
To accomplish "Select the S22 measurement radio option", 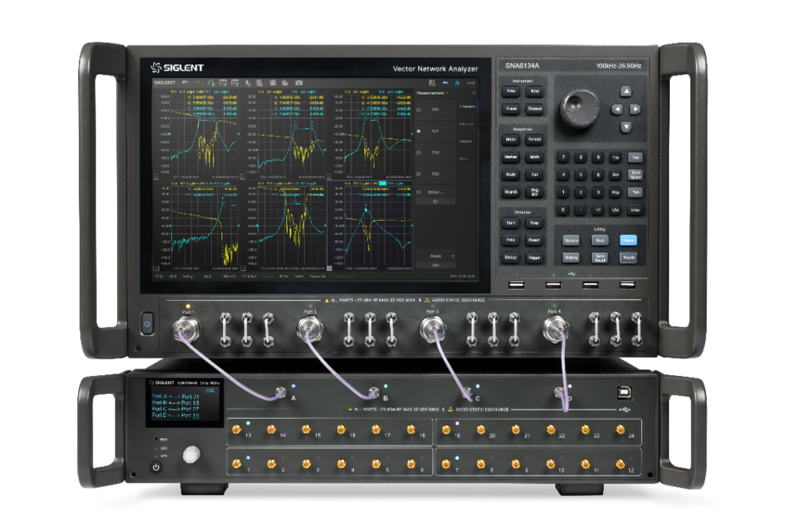I will (419, 174).
